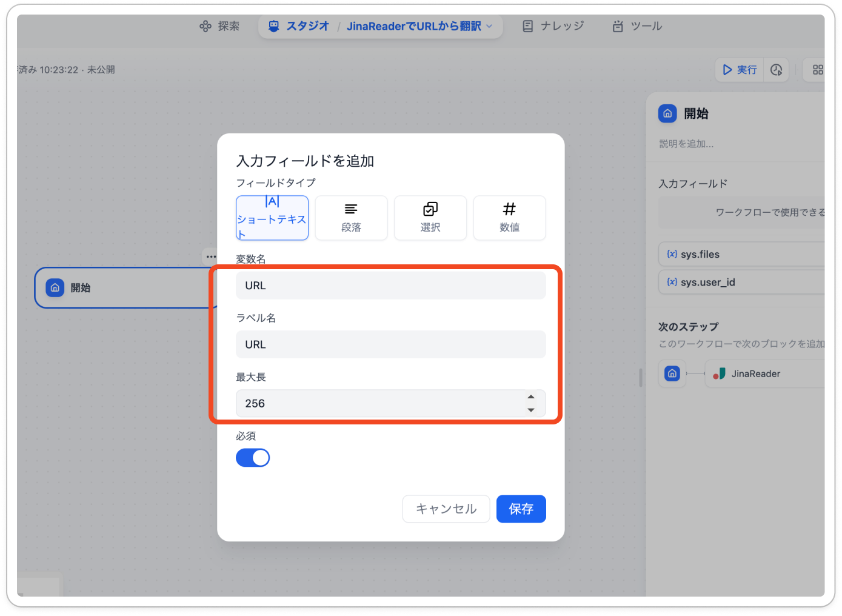
Task: Open the 探索 tab
Action: click(x=219, y=26)
